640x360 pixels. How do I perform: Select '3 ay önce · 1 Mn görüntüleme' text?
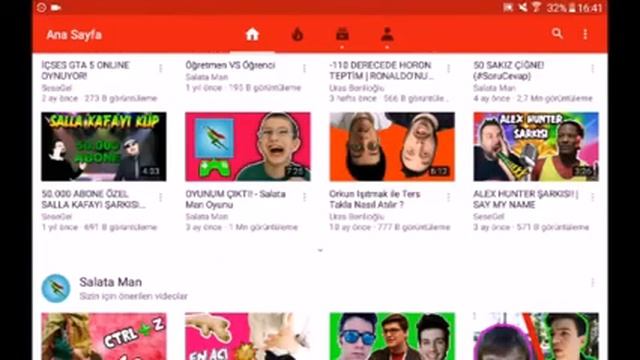click(x=242, y=227)
